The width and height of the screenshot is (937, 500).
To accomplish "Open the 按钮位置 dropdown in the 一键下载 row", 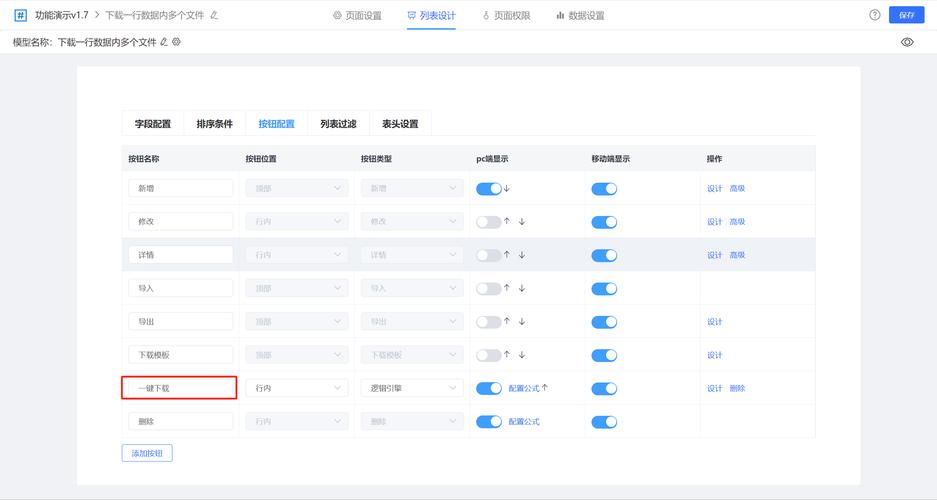I will (296, 388).
